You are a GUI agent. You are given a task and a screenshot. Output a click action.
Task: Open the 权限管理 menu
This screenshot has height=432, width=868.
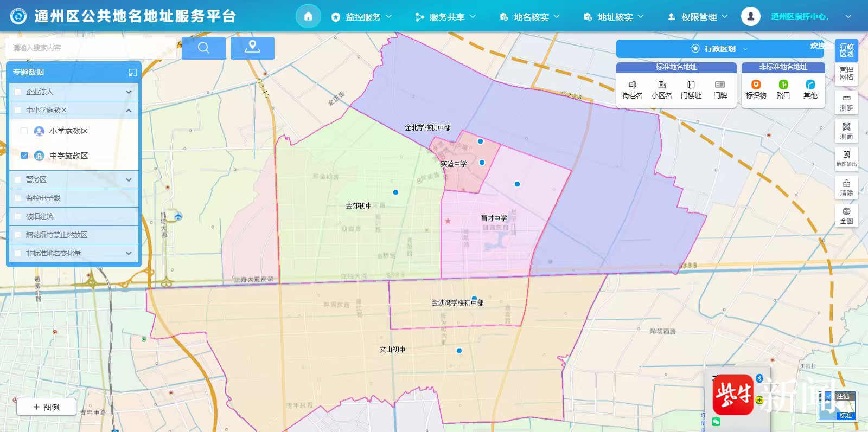(698, 17)
